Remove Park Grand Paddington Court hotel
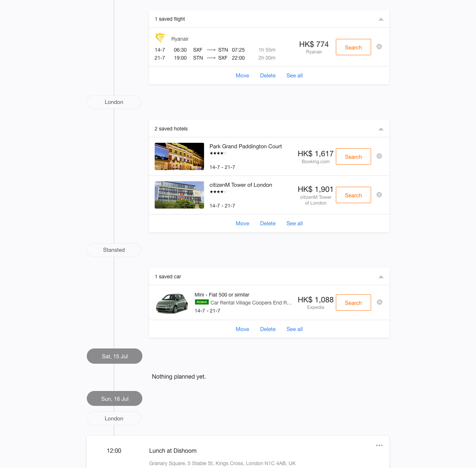This screenshot has width=476, height=468. pyautogui.click(x=379, y=156)
